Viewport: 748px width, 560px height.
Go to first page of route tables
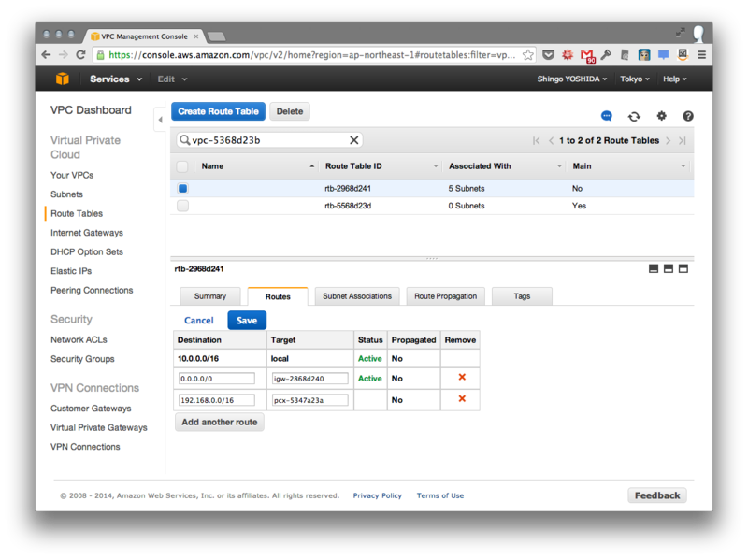pos(537,141)
